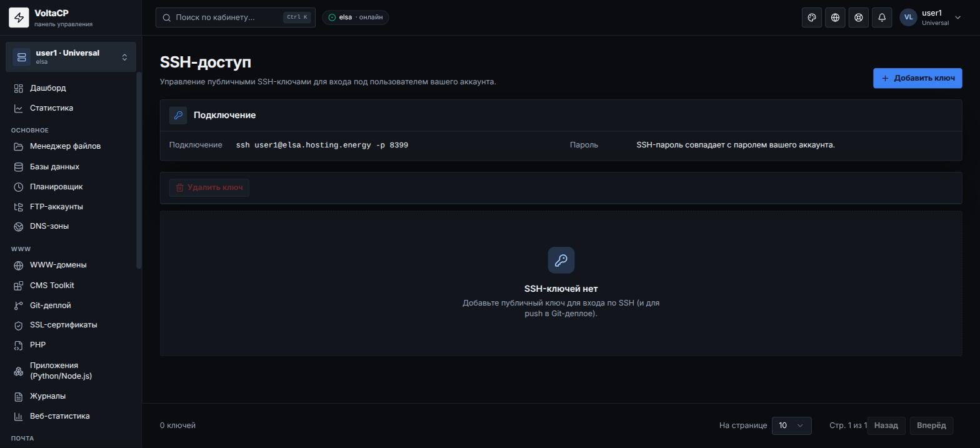Open the per-page count dropdown showing 10
This screenshot has width=980, height=448.
791,426
